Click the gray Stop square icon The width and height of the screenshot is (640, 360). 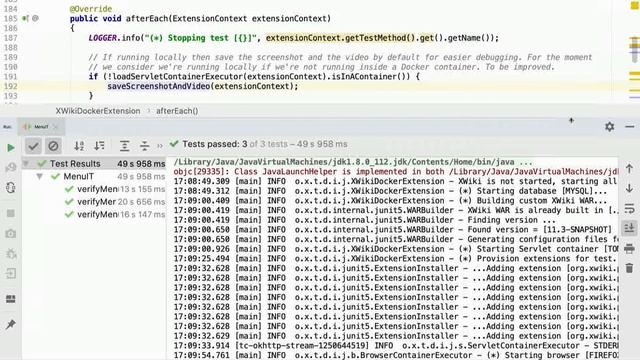tap(11, 213)
